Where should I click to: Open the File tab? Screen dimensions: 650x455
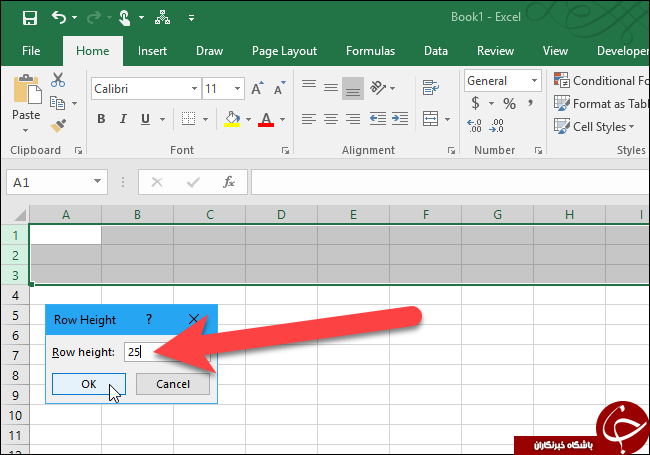pyautogui.click(x=31, y=51)
